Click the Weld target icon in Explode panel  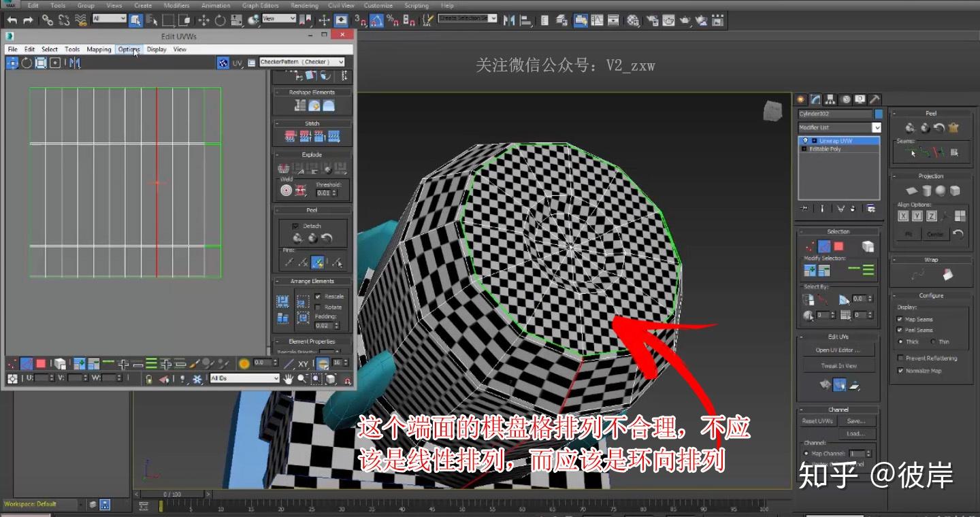[286, 191]
